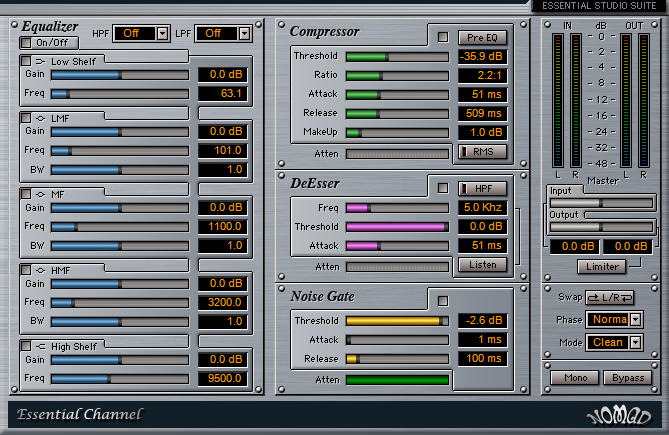
Task: Click the 9500.0 High Shelf frequency value
Action: (x=223, y=378)
